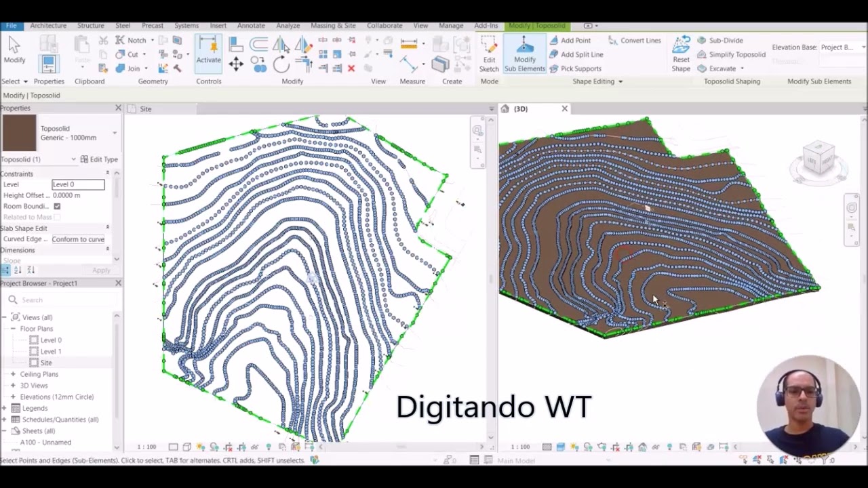Screen dimensions: 868x488
Task: Select the Trim/Extend to Corner tool
Action: [x=303, y=64]
